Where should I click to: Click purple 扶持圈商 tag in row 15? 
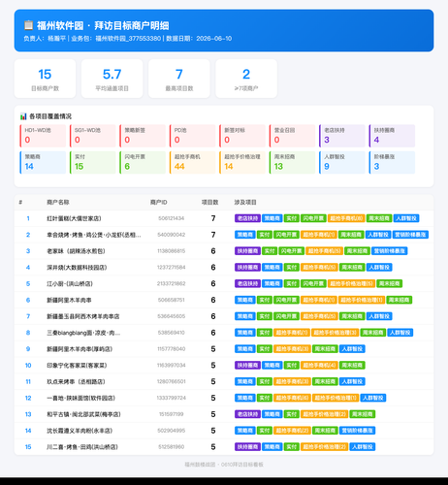[x=247, y=447]
